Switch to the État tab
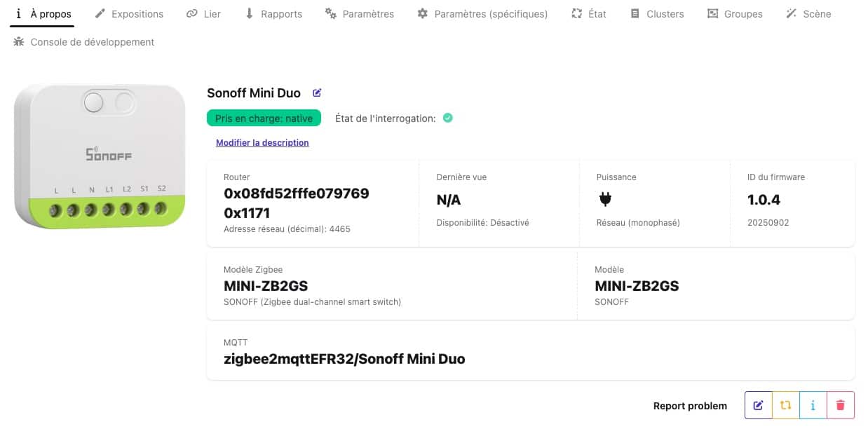 pos(589,14)
